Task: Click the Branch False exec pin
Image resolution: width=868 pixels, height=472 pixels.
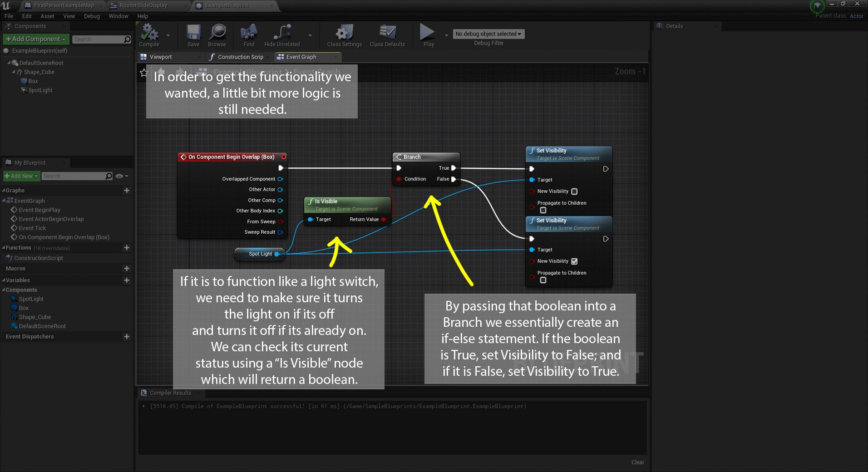Action: [454, 179]
